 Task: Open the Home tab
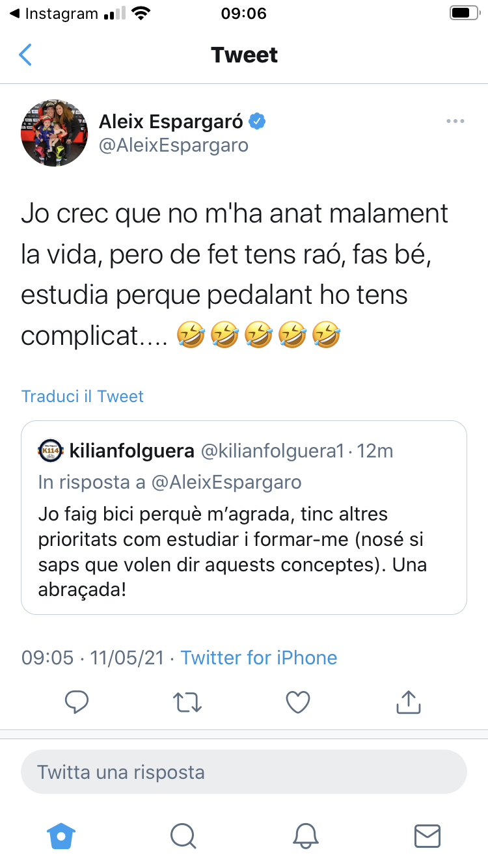tap(61, 835)
